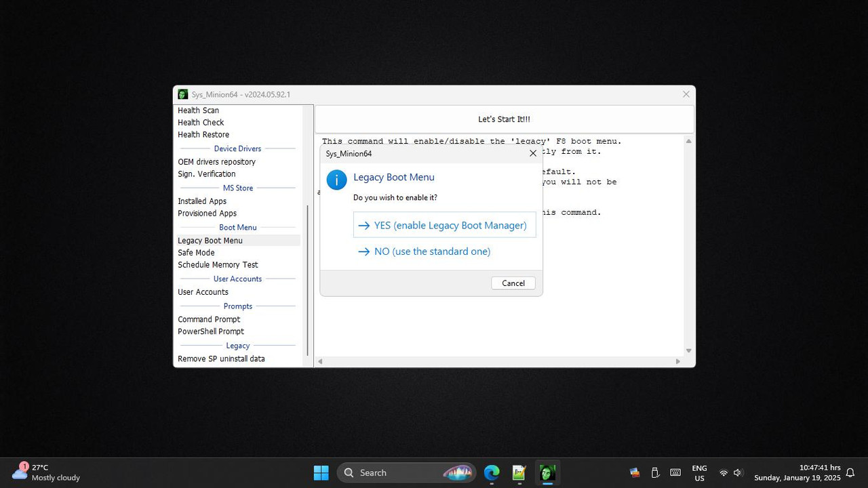Viewport: 868px width, 488px height.
Task: Switch input language via ENG US indicator
Action: pyautogui.click(x=699, y=472)
